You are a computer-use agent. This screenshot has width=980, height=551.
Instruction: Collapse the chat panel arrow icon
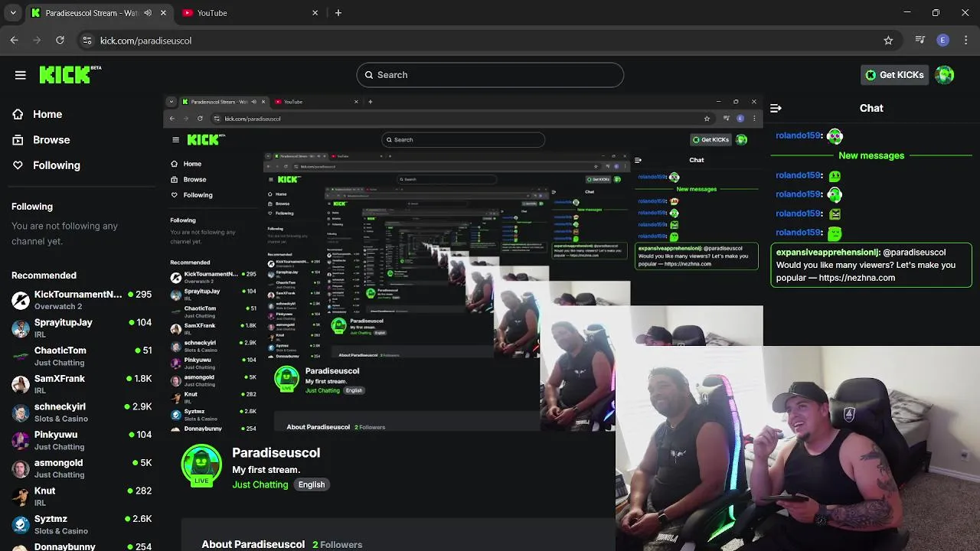point(776,108)
